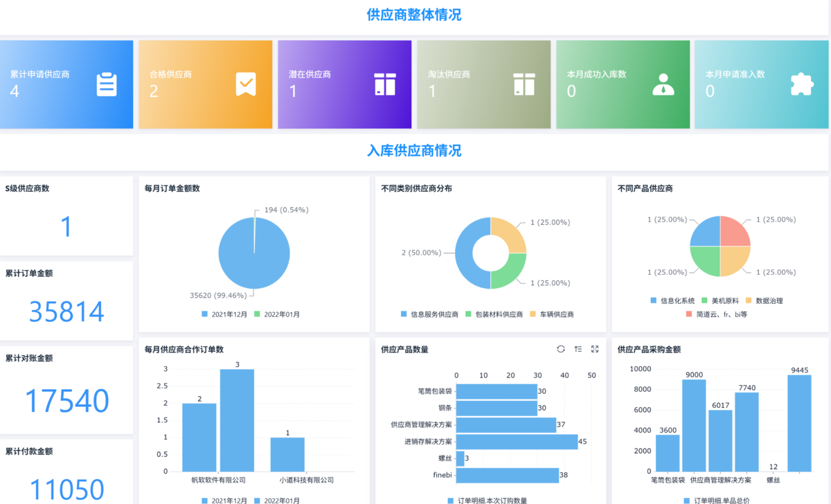This screenshot has height=504, width=831.
Task: Toggle 车辆供应商 legend entry
Action: (552, 314)
